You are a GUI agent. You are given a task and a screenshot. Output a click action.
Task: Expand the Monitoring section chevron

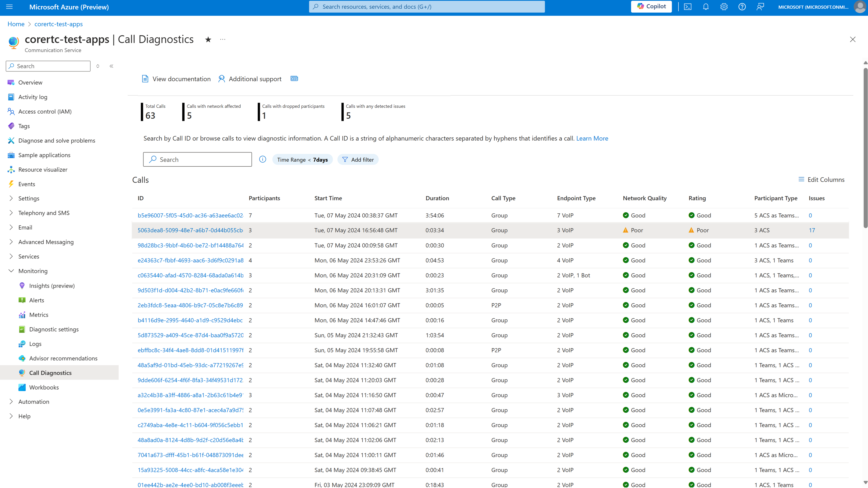pos(10,271)
